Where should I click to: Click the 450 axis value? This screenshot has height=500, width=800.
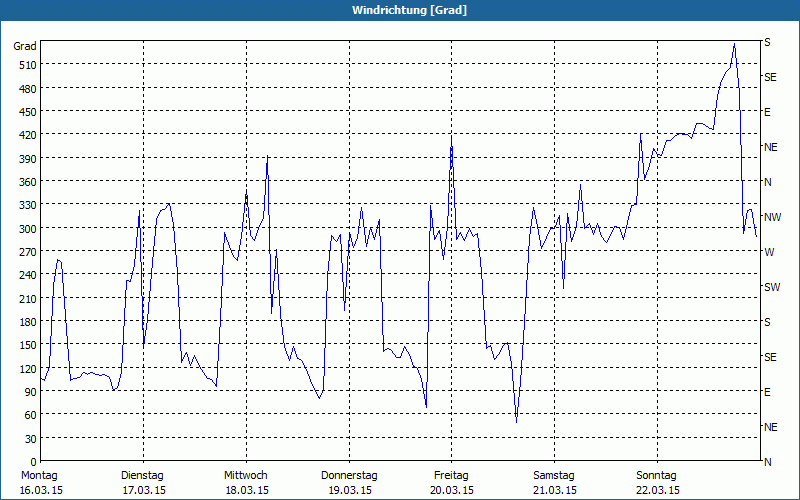(x=28, y=112)
